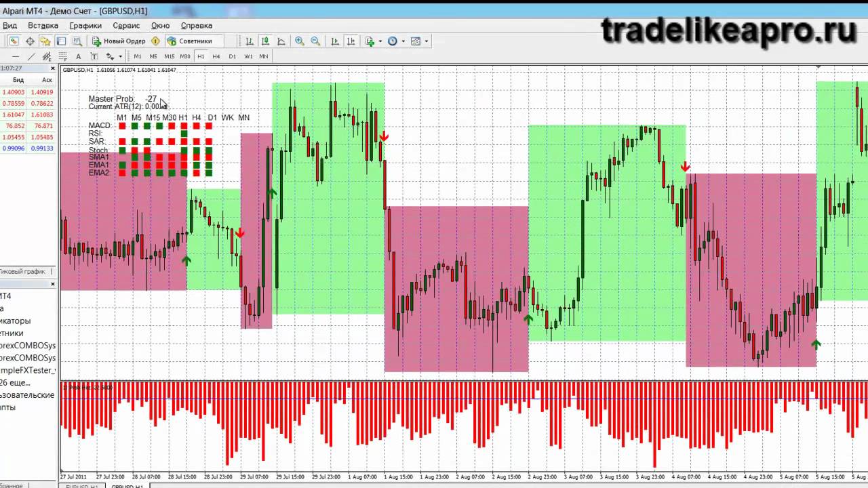Toggle the Data Window crosshair-target icon
868x488 pixels.
[x=30, y=41]
